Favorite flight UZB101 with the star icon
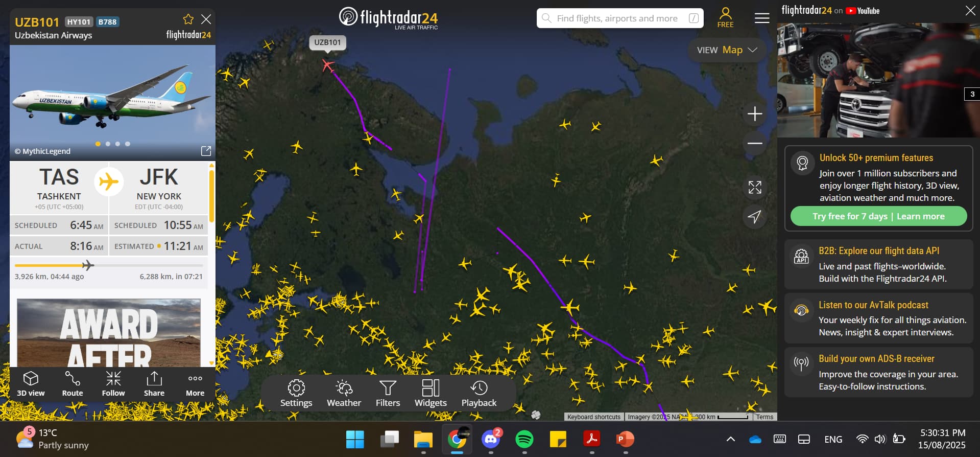The image size is (980, 457). (x=188, y=19)
